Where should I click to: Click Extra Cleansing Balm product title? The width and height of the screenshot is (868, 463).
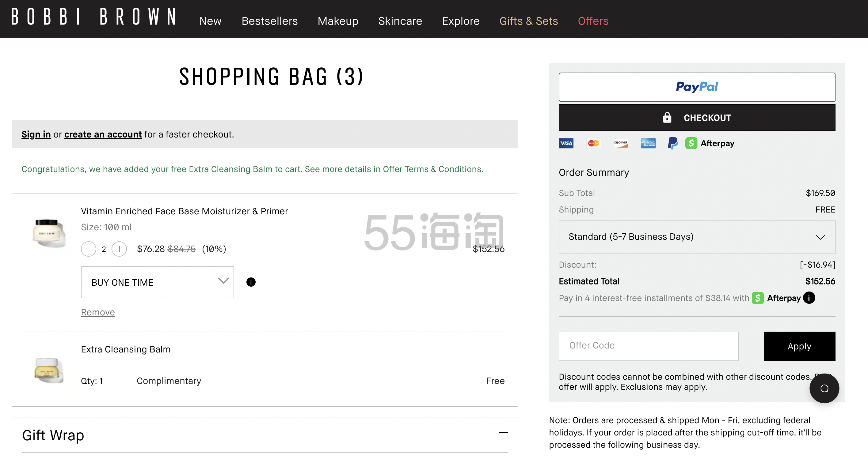tap(126, 349)
